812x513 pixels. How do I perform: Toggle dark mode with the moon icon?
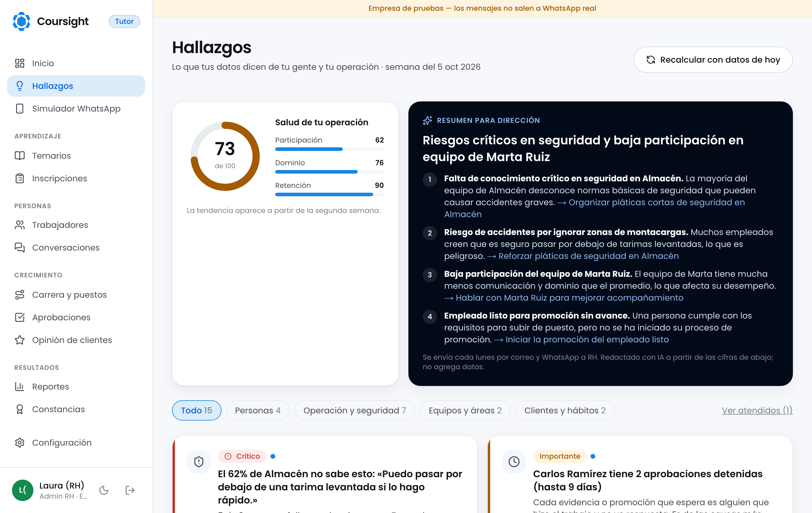(104, 490)
